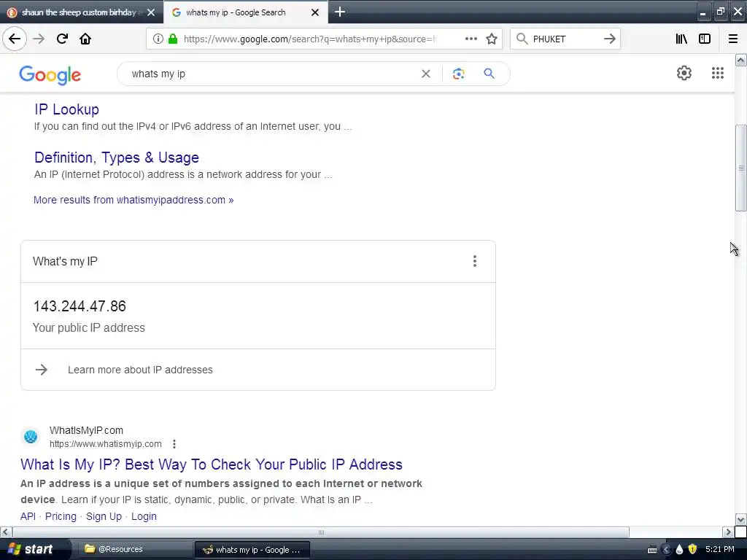Open page actions three-dot menu in address bar
Screen dimensions: 747x560
pos(471,39)
